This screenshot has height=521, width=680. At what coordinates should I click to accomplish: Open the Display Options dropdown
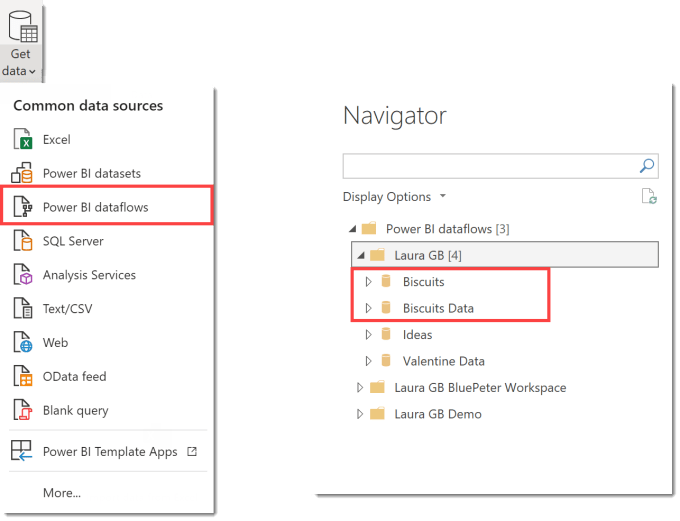coord(394,197)
